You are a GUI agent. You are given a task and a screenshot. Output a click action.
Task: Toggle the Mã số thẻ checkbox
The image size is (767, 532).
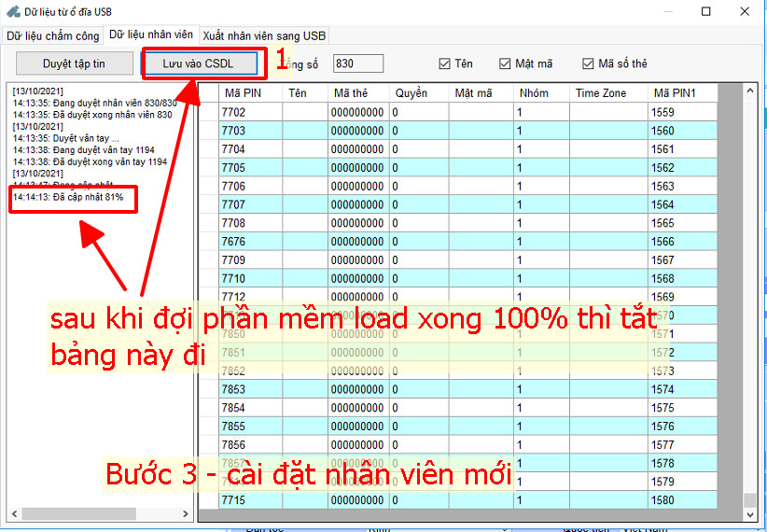[x=588, y=64]
